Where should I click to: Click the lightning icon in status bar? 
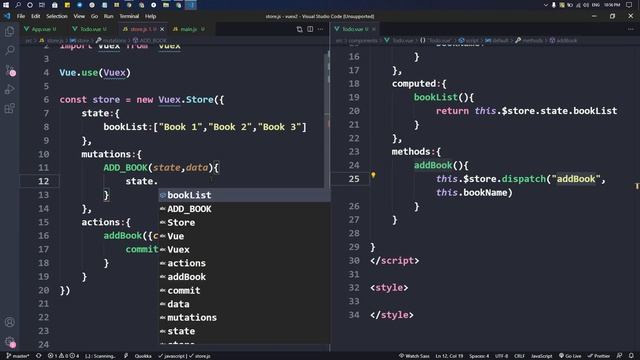pyautogui.click(x=126, y=356)
